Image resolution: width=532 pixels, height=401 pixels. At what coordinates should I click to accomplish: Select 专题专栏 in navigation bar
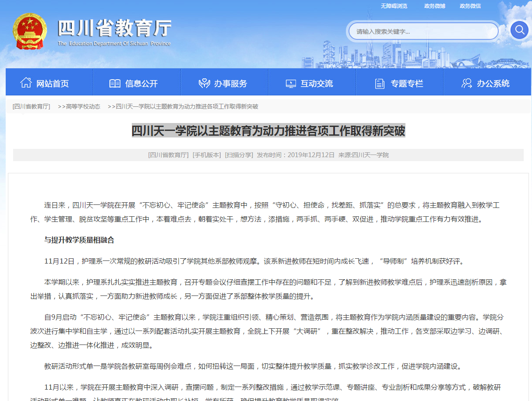(x=407, y=84)
